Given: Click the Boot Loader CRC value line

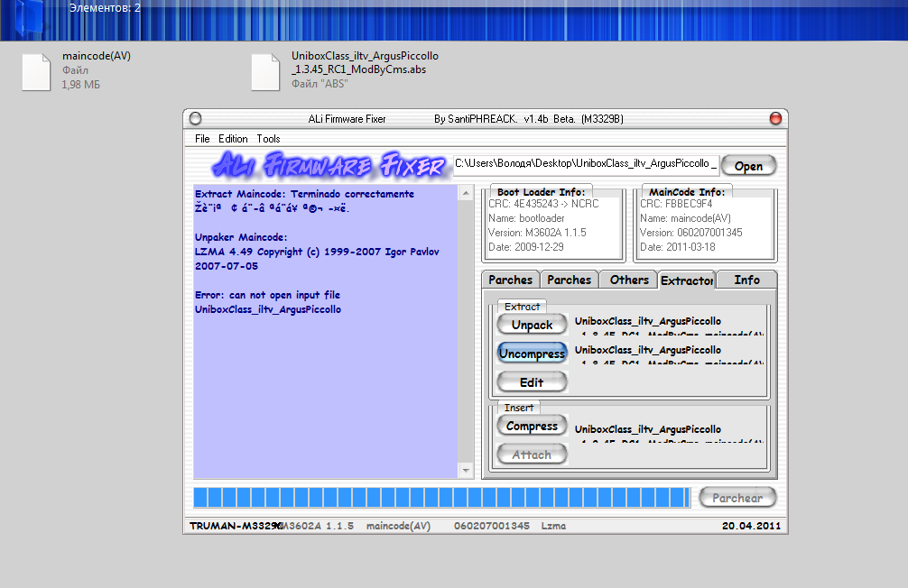Looking at the screenshot, I should point(543,204).
